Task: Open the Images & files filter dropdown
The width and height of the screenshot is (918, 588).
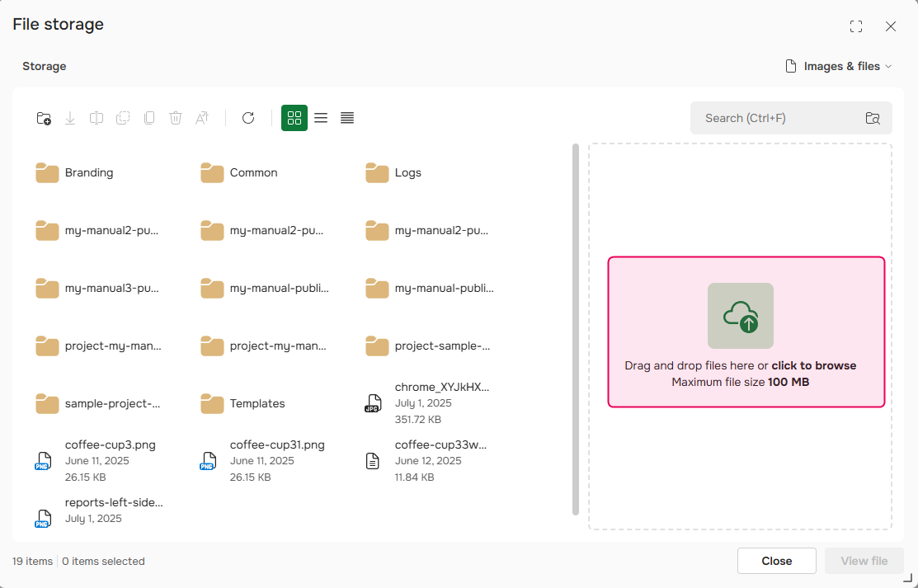Action: click(838, 66)
